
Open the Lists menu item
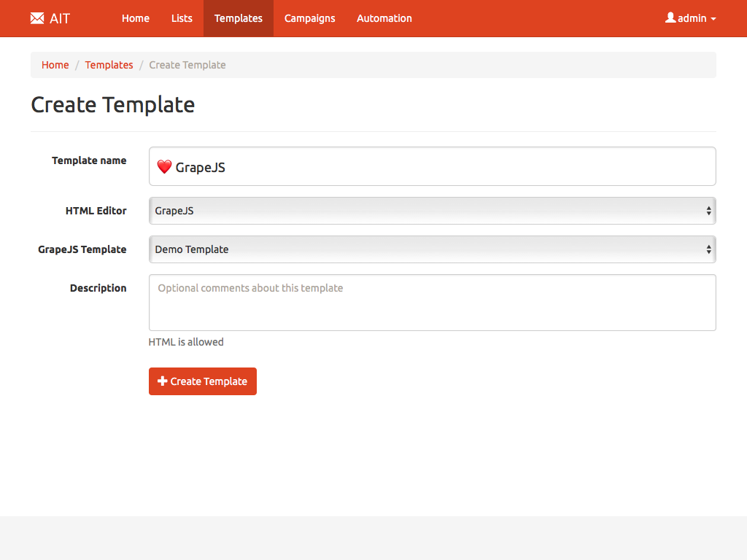[x=182, y=18]
